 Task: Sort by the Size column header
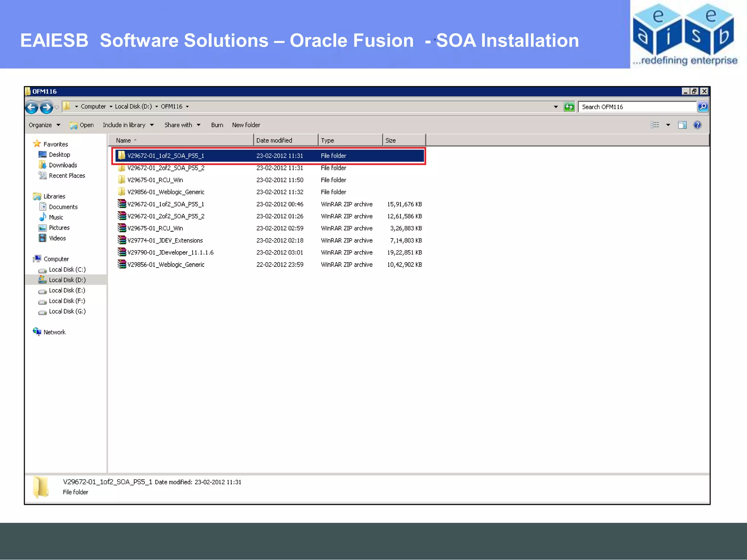point(404,140)
